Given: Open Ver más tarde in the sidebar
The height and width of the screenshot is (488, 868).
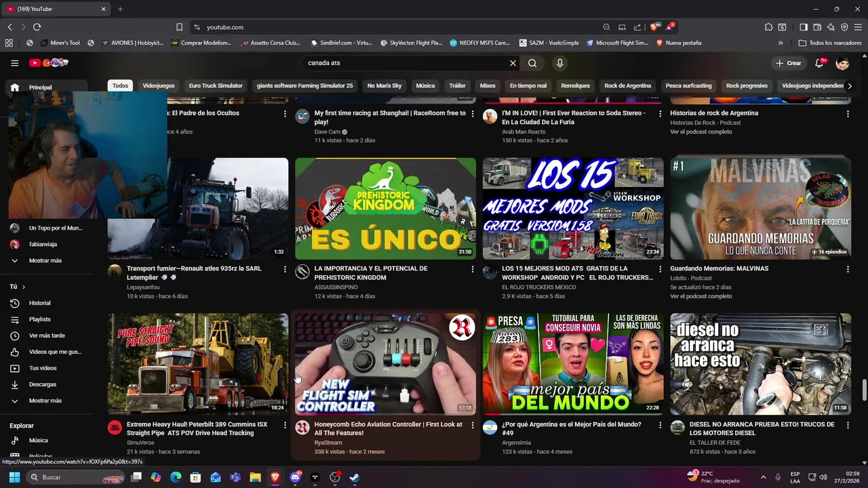Looking at the screenshot, I should [x=47, y=335].
